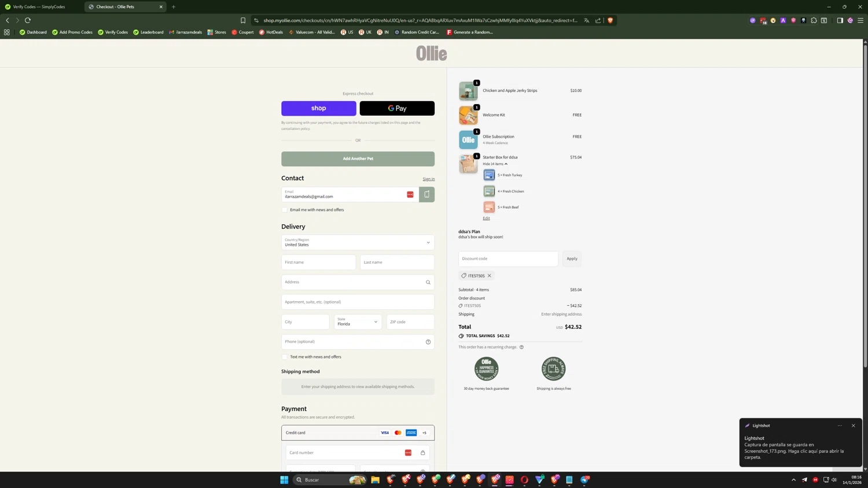Toggle the browser sidebar panel icon
868x488 pixels.
[840, 20]
